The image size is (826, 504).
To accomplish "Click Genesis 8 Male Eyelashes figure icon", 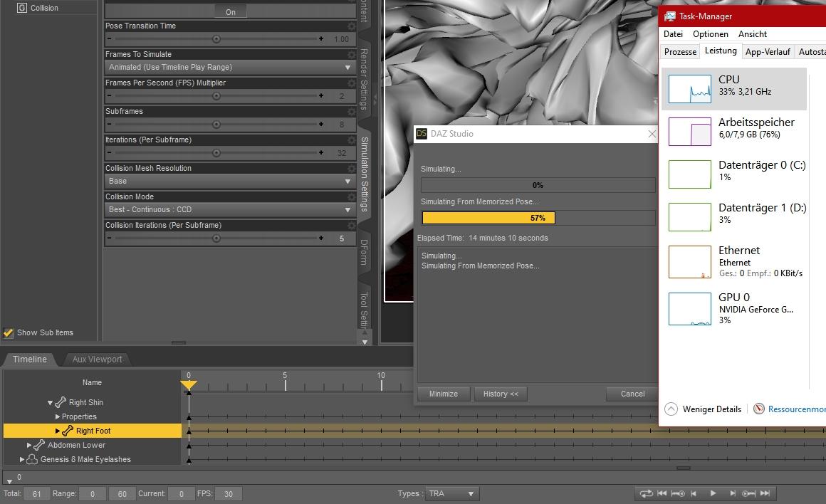I will 32,459.
